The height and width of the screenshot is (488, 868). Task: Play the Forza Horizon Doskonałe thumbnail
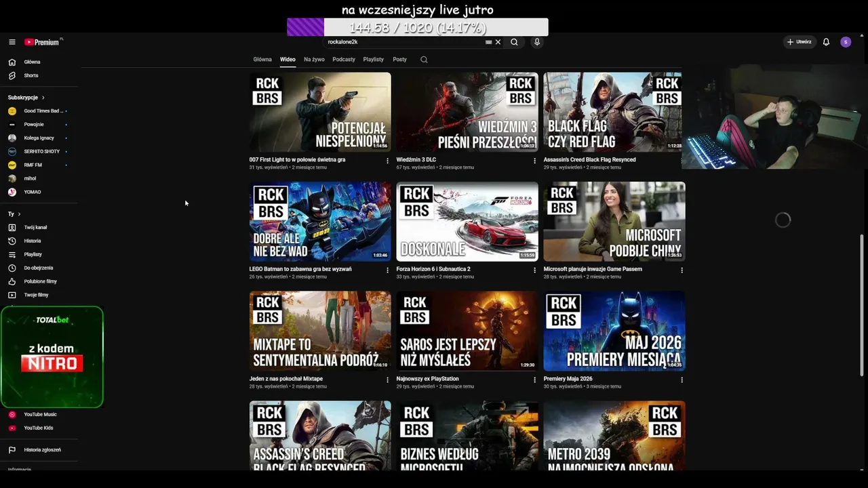tap(467, 222)
